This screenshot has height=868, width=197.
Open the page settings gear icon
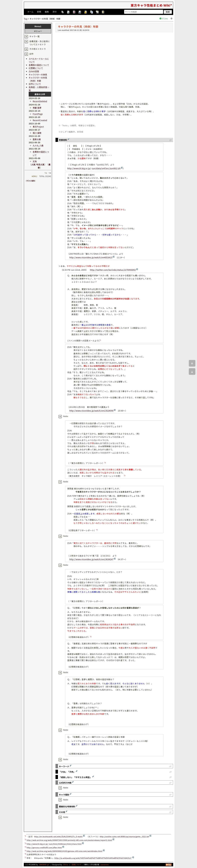click(x=171, y=19)
